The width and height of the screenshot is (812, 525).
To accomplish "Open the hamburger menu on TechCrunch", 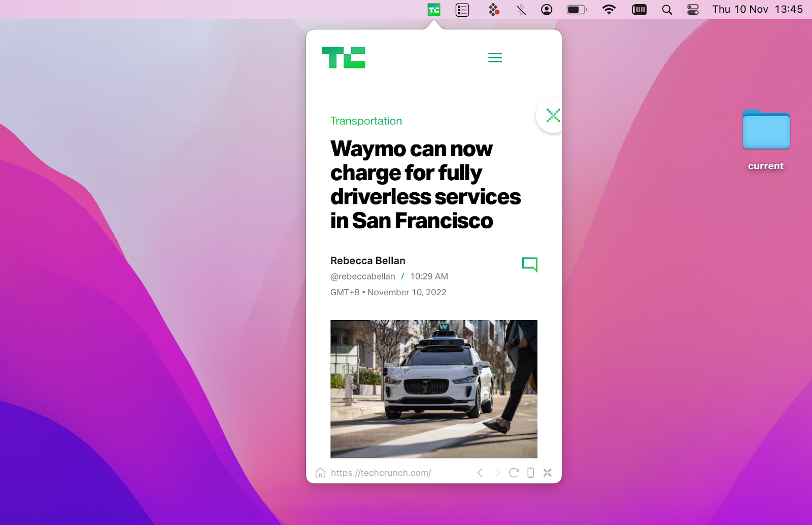I will 495,58.
